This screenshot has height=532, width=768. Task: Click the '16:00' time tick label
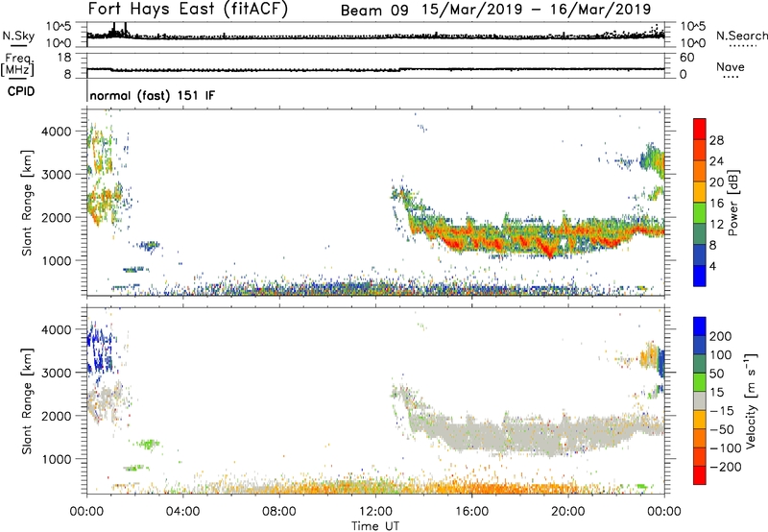tap(471, 512)
